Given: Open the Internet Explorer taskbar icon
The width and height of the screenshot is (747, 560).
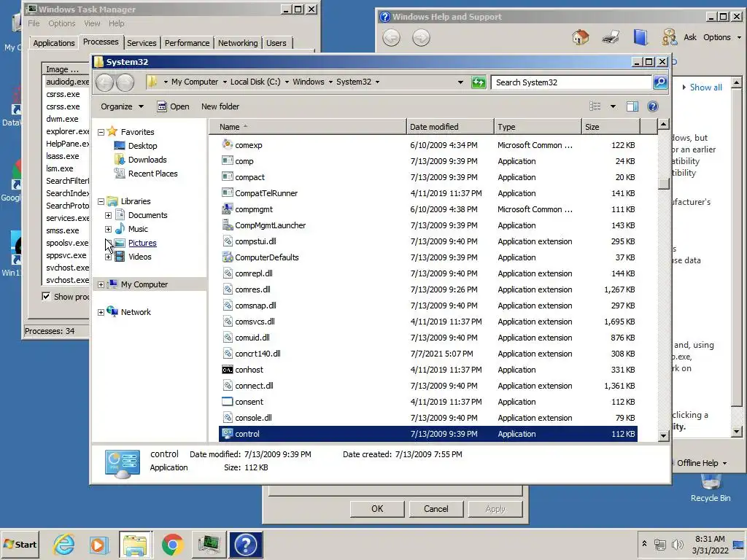Looking at the screenshot, I should coord(64,544).
